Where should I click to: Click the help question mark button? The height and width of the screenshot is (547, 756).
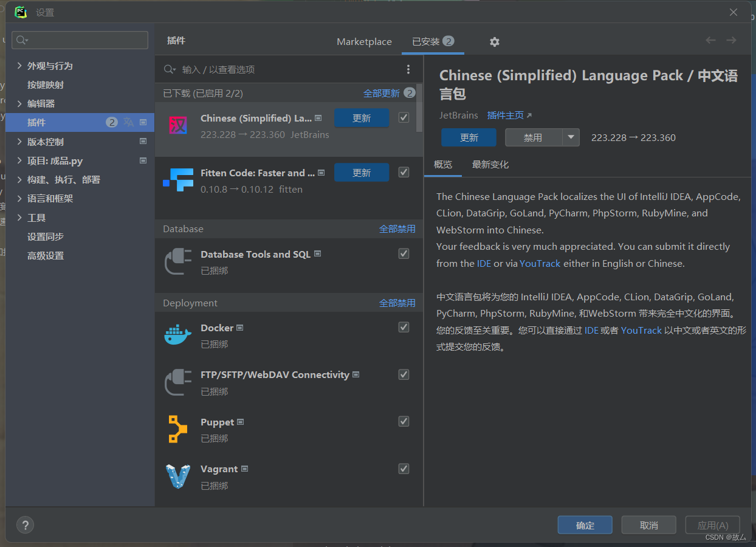25,525
